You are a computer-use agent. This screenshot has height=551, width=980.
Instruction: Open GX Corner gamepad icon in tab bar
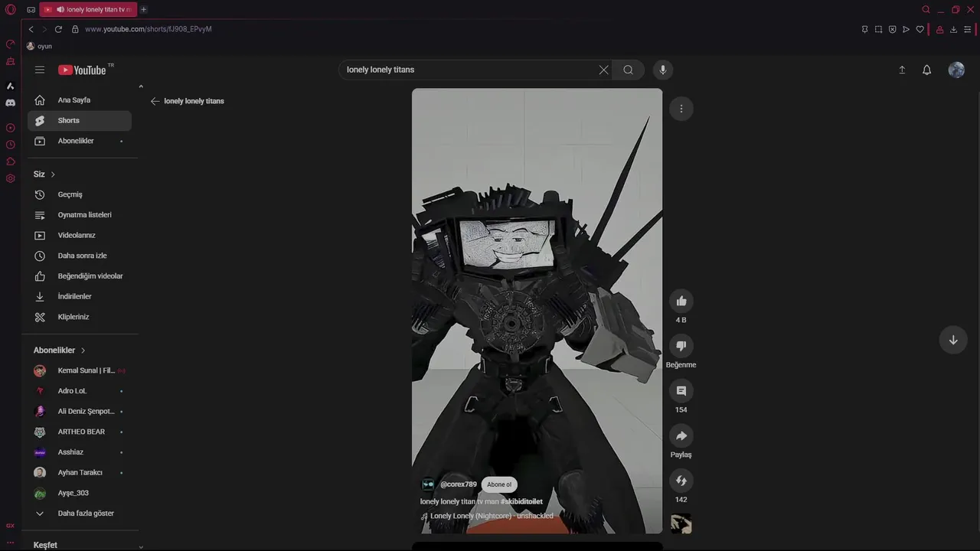(x=31, y=10)
